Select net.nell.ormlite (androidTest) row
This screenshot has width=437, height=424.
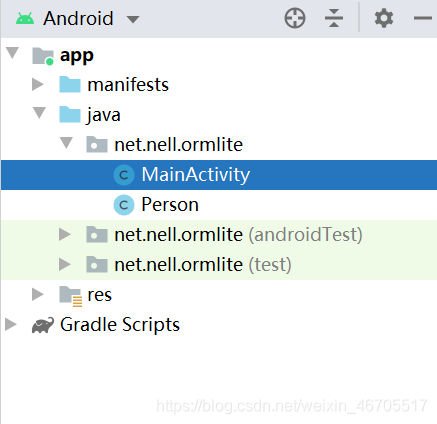click(x=219, y=235)
